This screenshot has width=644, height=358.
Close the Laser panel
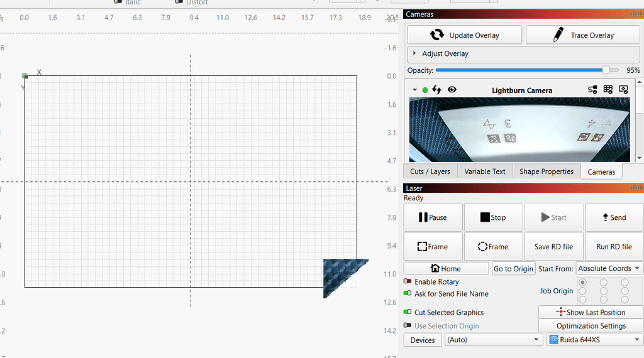click(641, 188)
